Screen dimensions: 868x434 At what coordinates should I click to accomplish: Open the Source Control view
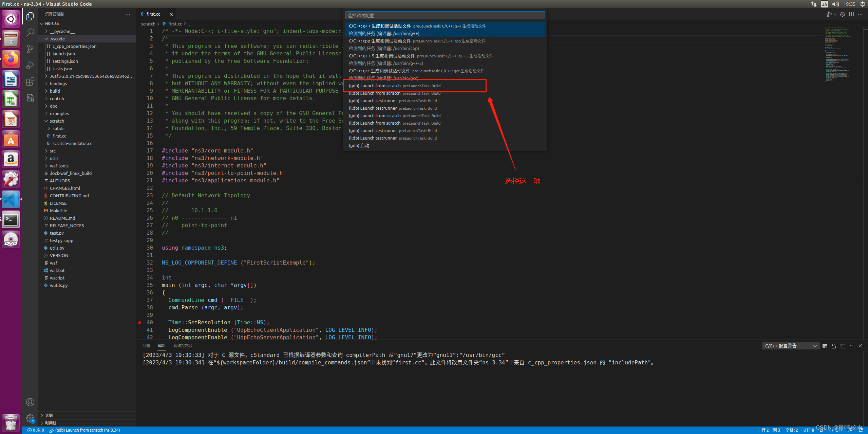[x=30, y=49]
